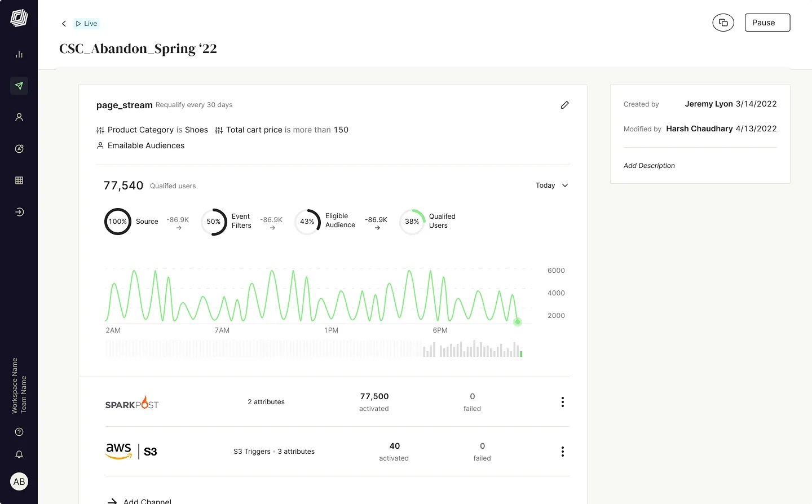Open AWS S3 channel three-dot menu
This screenshot has width=812, height=504.
pyautogui.click(x=562, y=452)
